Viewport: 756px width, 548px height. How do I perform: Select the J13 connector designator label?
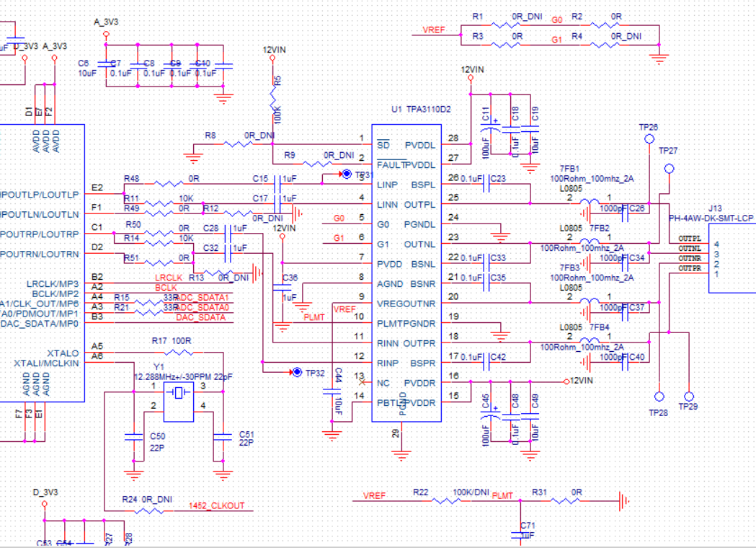pos(714,208)
